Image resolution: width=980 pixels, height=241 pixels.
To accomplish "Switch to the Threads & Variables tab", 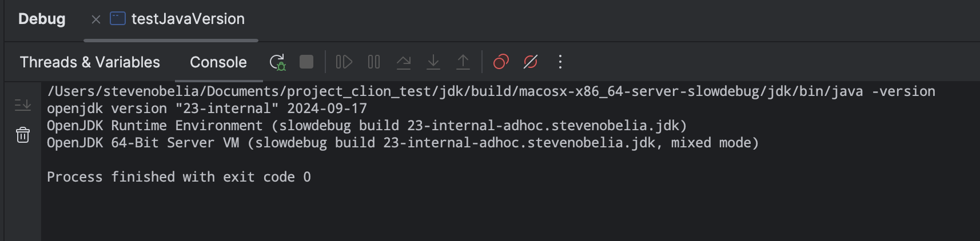I will pyautogui.click(x=90, y=62).
